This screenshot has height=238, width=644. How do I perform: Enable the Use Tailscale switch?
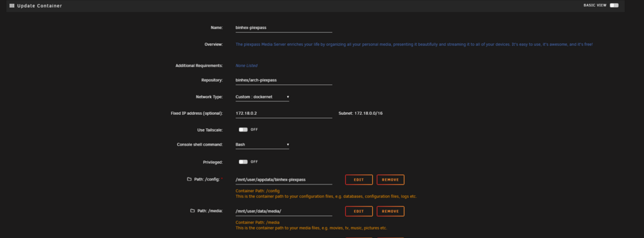tap(243, 130)
